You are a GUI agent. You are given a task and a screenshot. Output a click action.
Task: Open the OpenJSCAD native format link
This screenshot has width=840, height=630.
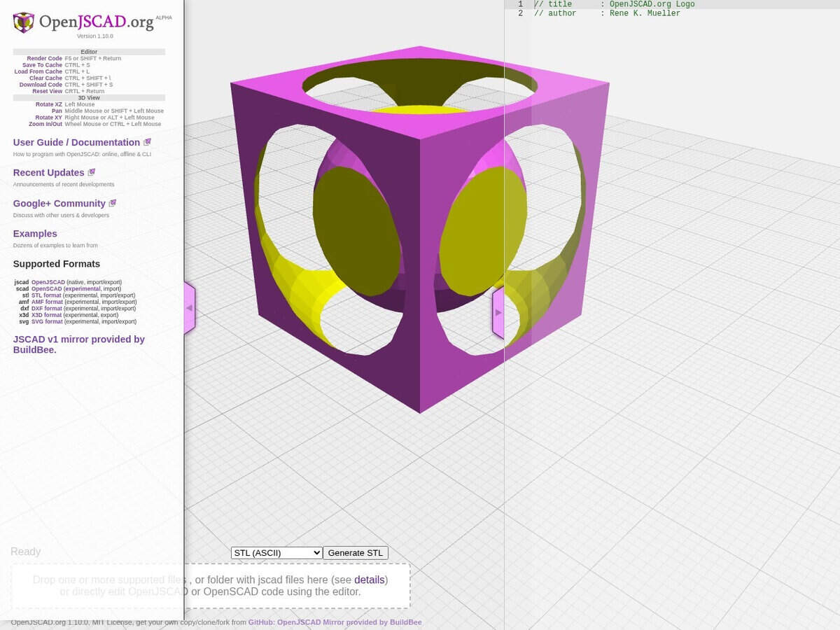(x=48, y=282)
